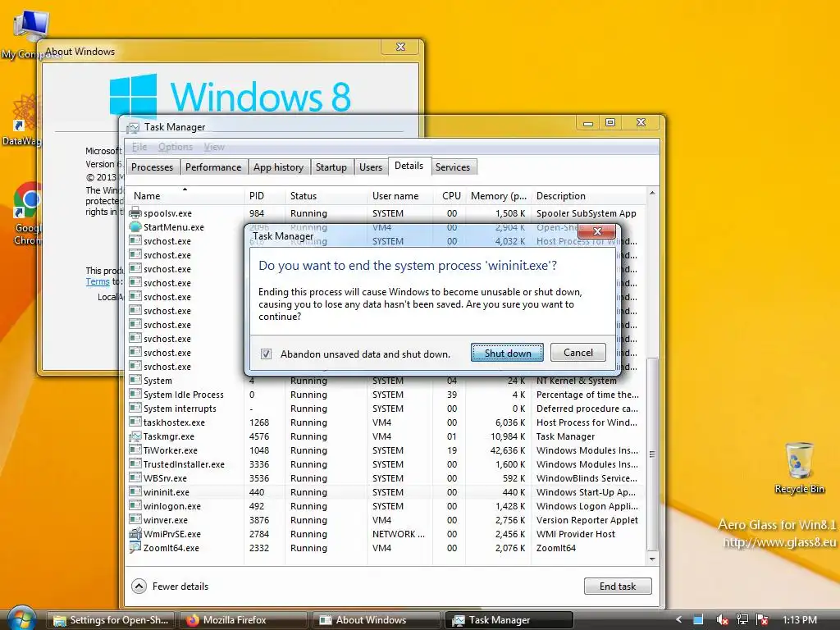Sort by the User name column header
The image size is (840, 630).
399,196
